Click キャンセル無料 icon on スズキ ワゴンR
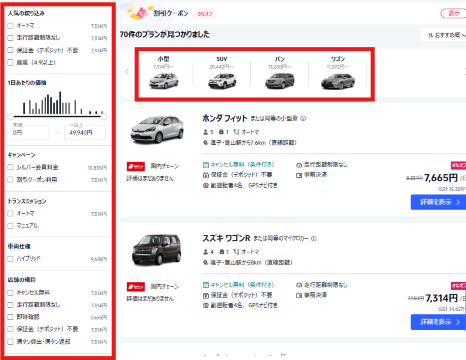The width and height of the screenshot is (466, 360). click(x=206, y=285)
